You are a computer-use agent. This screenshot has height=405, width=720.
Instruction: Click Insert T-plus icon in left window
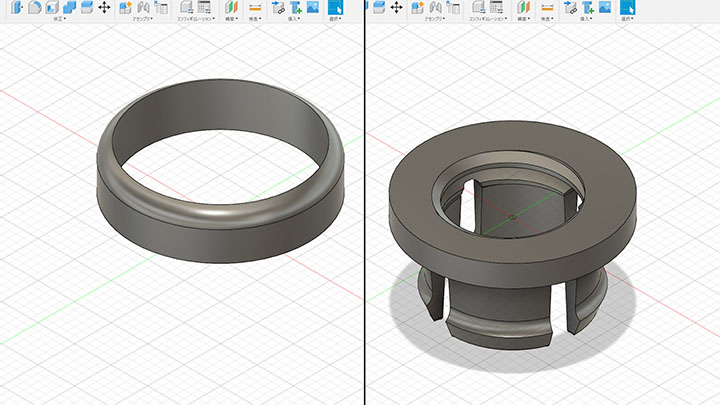pos(296,7)
